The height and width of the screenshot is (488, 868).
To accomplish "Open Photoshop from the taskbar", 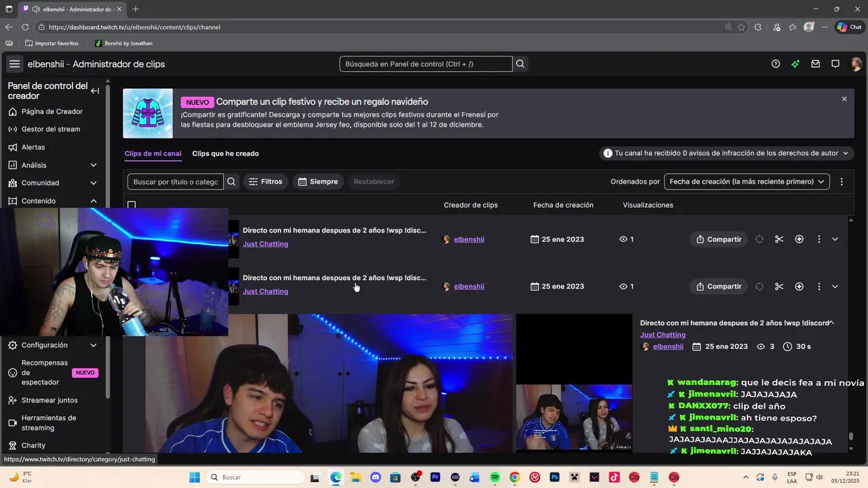I will 554,477.
